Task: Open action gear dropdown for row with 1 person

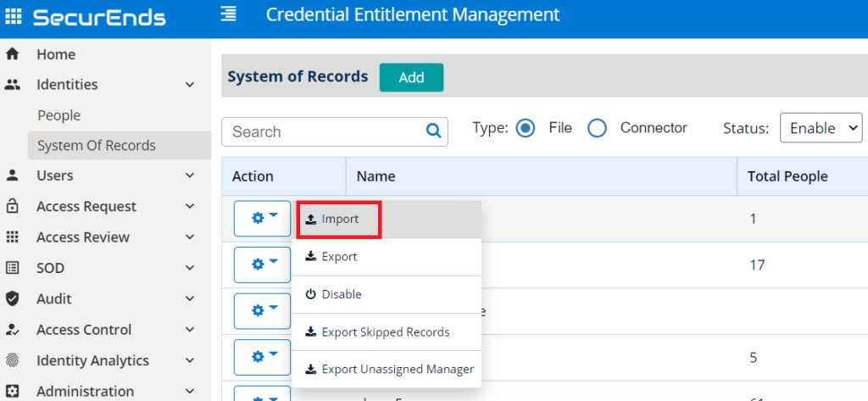Action: click(x=263, y=218)
